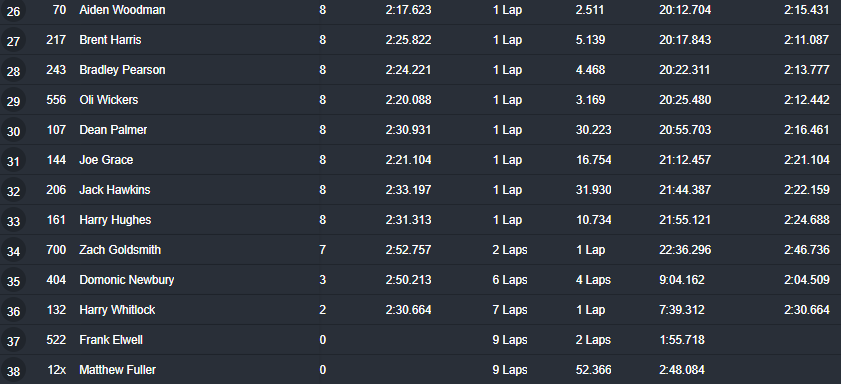This screenshot has width=841, height=384.
Task: Click Oli Wickers name
Action: click(x=109, y=100)
